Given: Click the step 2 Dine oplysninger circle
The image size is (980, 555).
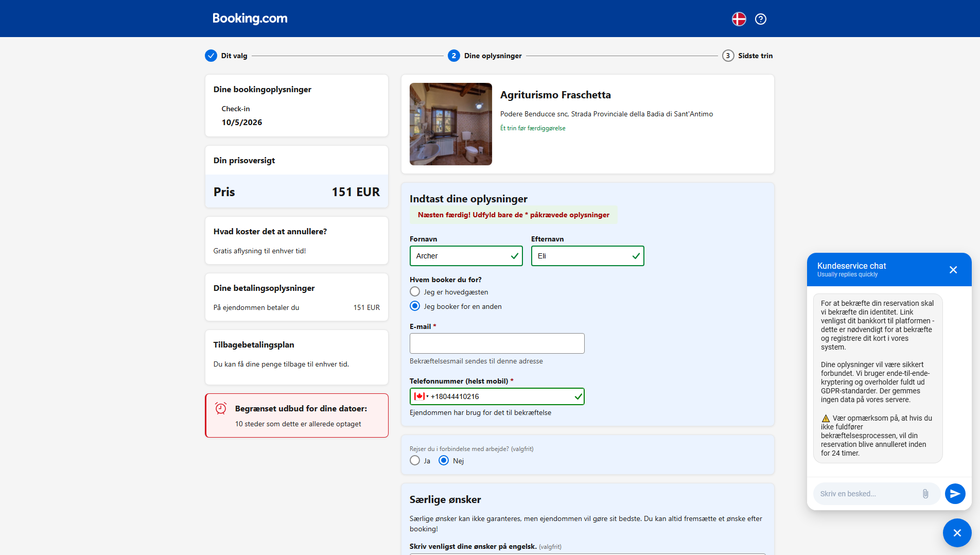Looking at the screenshot, I should (454, 56).
